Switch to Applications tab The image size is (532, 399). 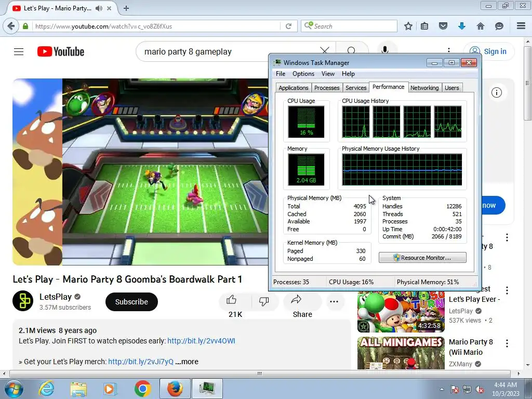click(x=294, y=88)
